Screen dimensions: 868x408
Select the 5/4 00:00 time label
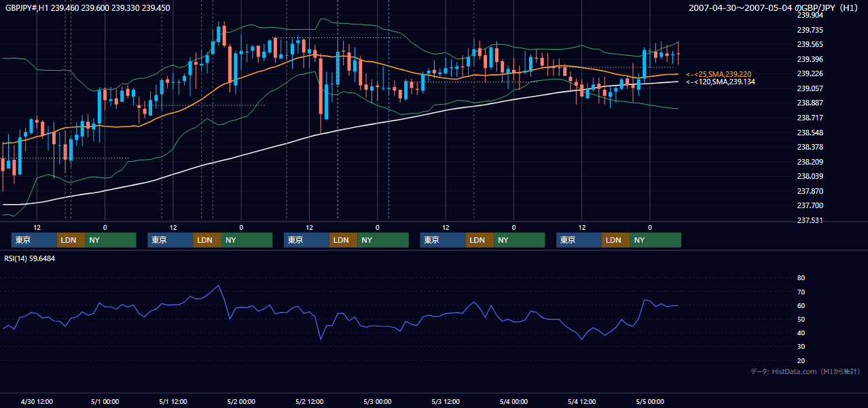(x=513, y=402)
